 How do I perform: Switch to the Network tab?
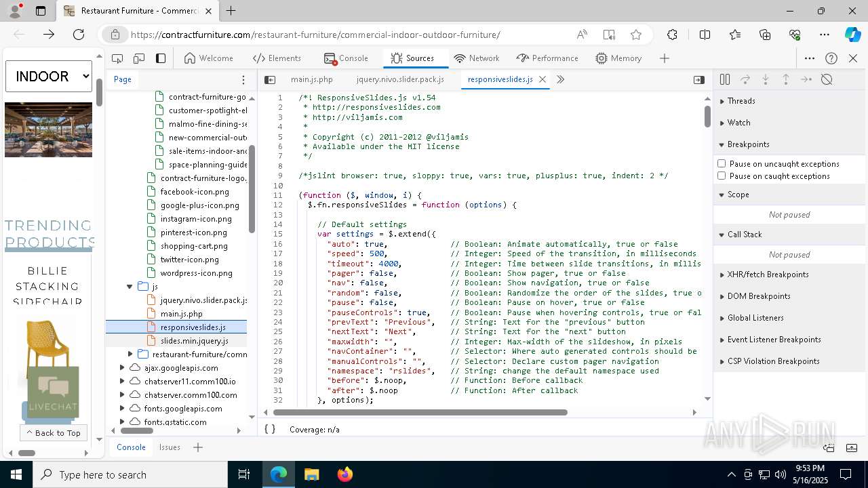[x=477, y=58]
